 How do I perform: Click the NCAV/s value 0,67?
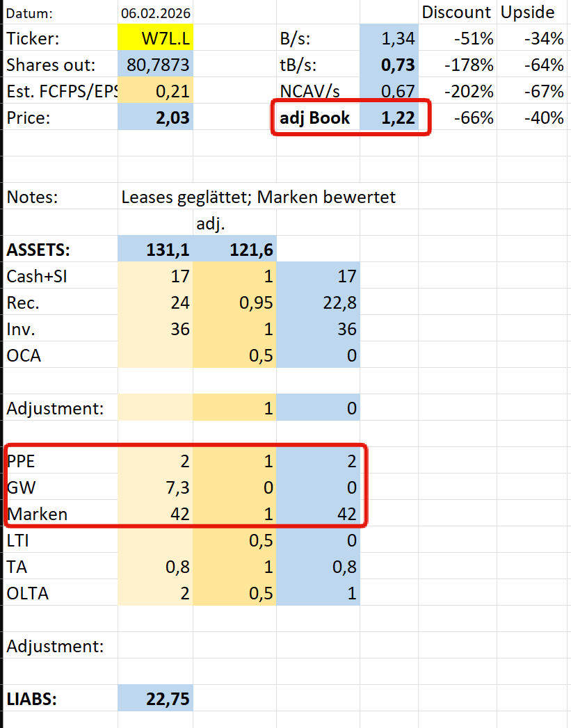point(388,92)
